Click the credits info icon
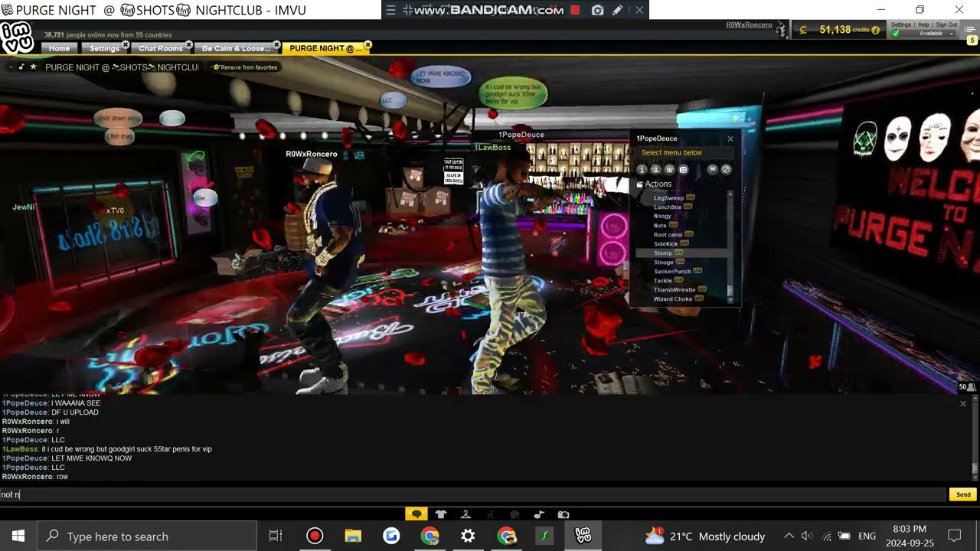This screenshot has height=551, width=980. [875, 30]
